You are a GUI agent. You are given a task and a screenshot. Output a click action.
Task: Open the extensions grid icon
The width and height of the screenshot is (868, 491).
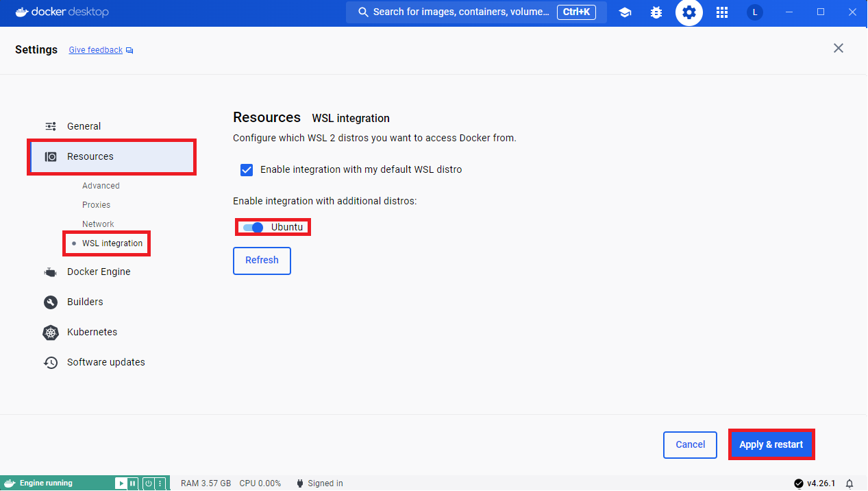[722, 12]
